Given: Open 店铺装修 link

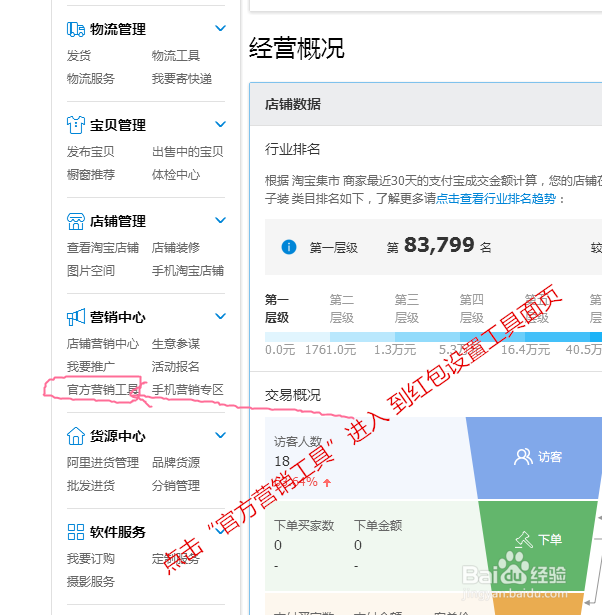Looking at the screenshot, I should 176,247.
